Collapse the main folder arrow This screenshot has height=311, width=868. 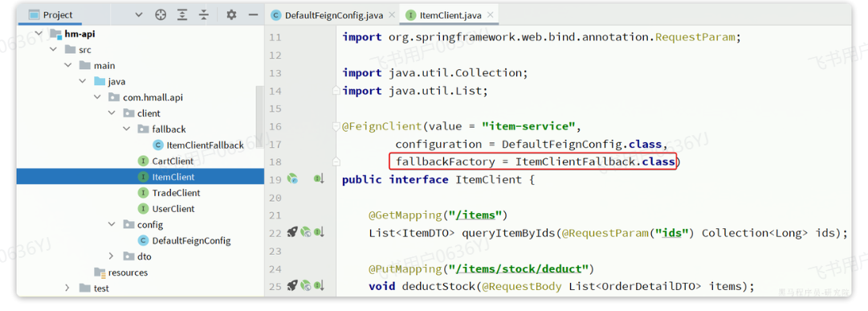point(67,65)
